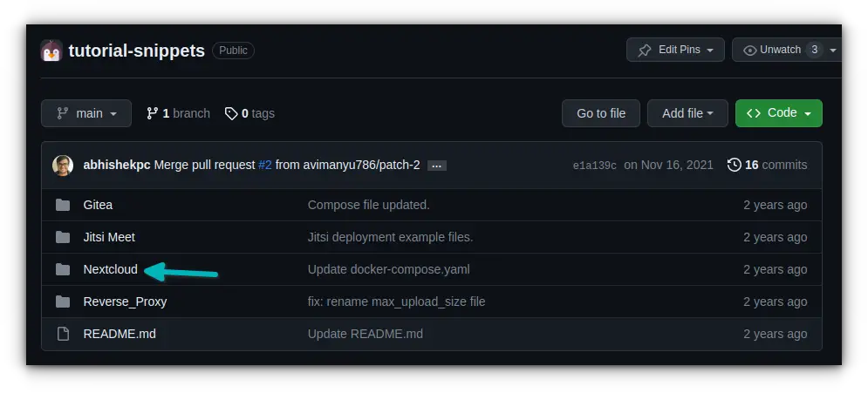The image size is (868, 393).
Task: Open 'fix: rename max_upload_size file' commit
Action: click(x=396, y=302)
